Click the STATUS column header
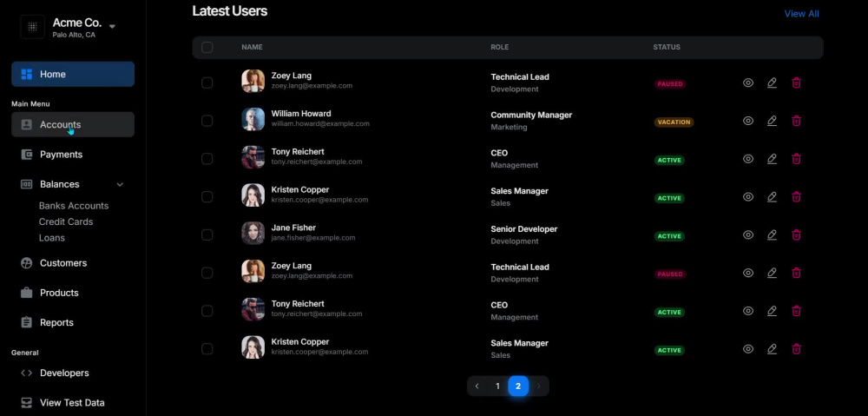 click(667, 47)
